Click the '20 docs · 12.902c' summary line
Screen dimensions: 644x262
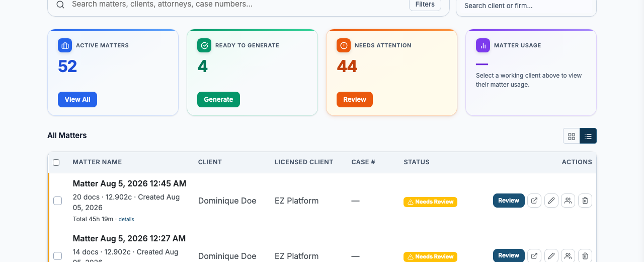click(126, 202)
